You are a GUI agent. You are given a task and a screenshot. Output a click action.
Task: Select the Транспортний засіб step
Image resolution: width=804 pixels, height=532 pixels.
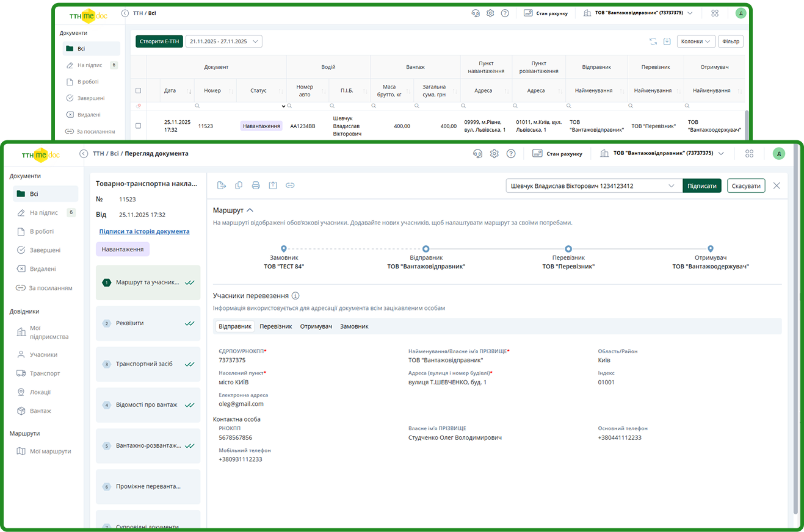pos(148,364)
